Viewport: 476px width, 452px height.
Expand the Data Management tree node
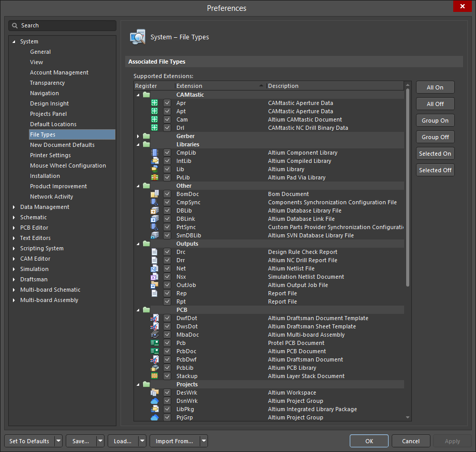pos(14,207)
